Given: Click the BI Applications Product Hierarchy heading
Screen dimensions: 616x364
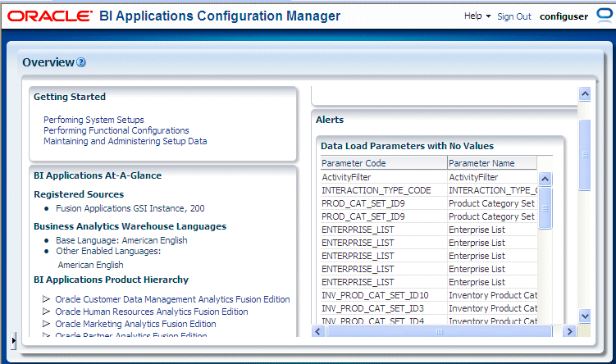Looking at the screenshot, I should coord(112,280).
